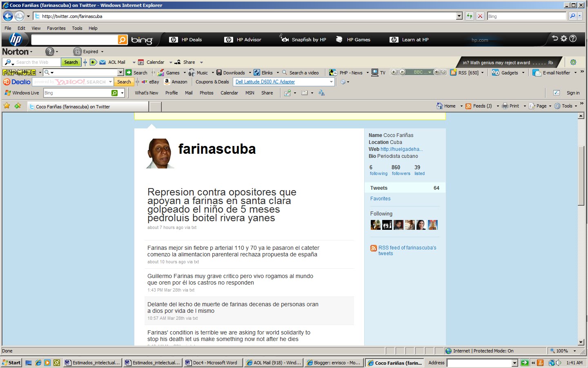The height and width of the screenshot is (368, 588).
Task: Switch to Doc4 - Microsoft Word taskbar item
Action: [x=213, y=363]
